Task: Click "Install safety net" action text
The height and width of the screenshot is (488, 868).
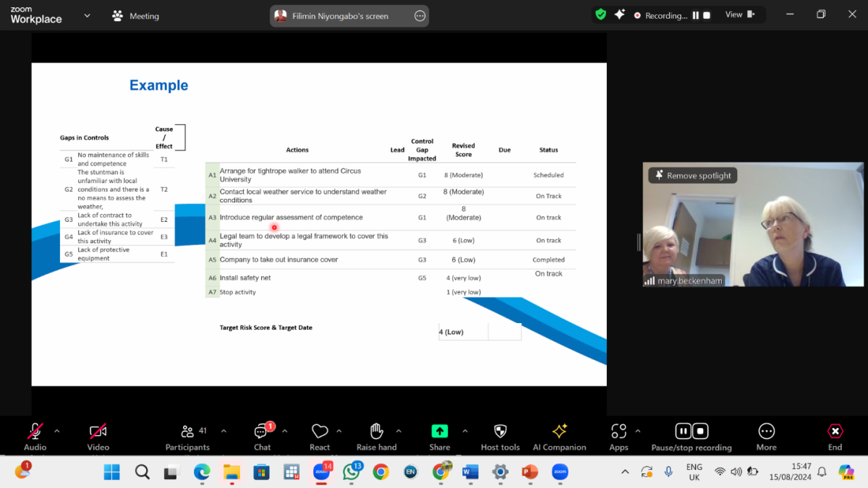Action: click(x=245, y=278)
